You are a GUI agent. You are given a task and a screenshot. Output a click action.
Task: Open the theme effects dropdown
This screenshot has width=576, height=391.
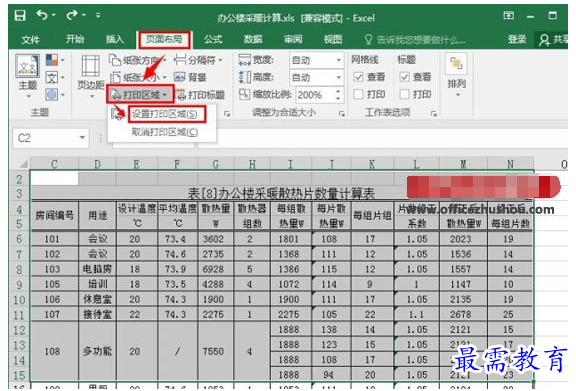click(x=55, y=94)
